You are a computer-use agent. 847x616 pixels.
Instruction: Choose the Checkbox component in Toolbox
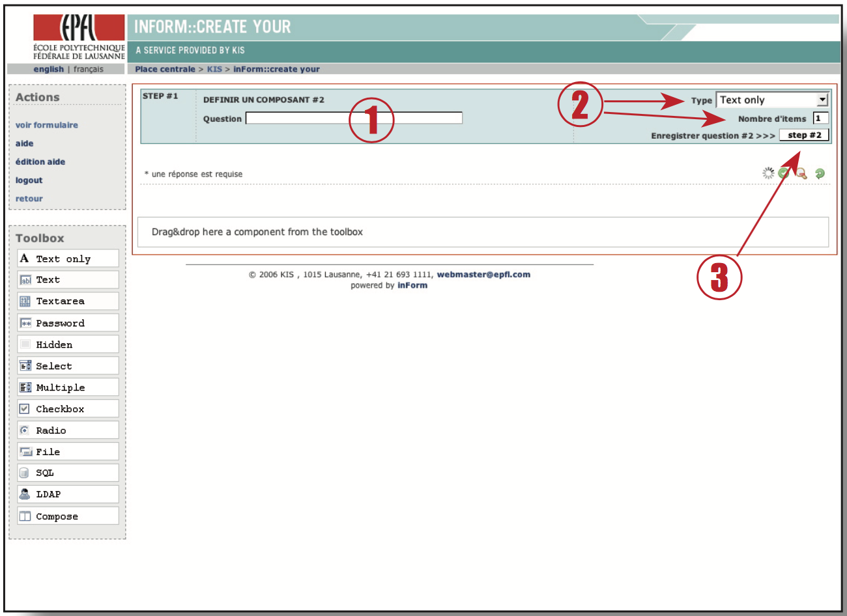tap(68, 409)
